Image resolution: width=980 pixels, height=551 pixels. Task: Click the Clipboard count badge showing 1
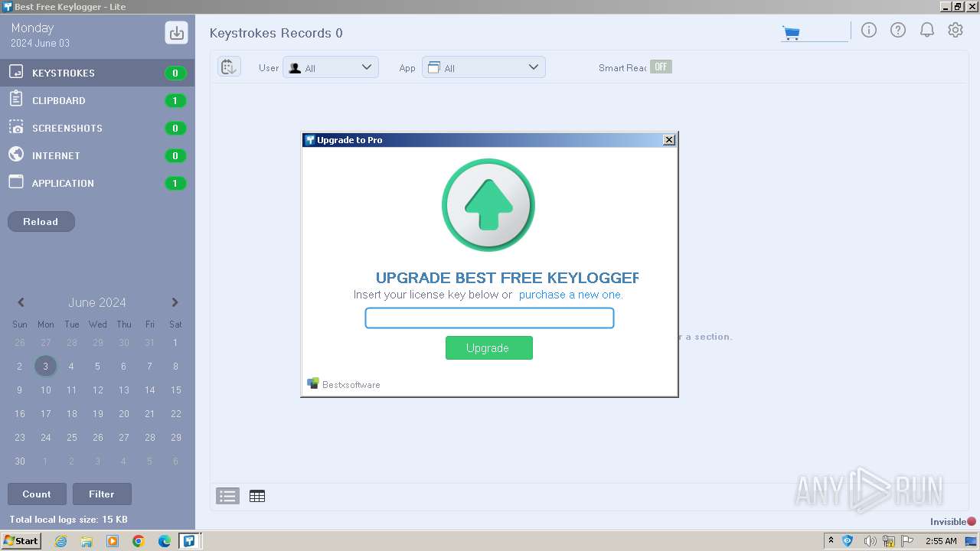coord(175,100)
